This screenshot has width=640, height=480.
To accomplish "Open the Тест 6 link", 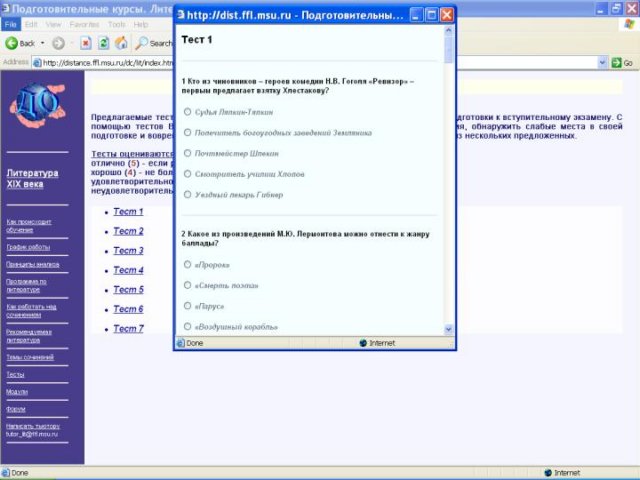I will pyautogui.click(x=128, y=309).
